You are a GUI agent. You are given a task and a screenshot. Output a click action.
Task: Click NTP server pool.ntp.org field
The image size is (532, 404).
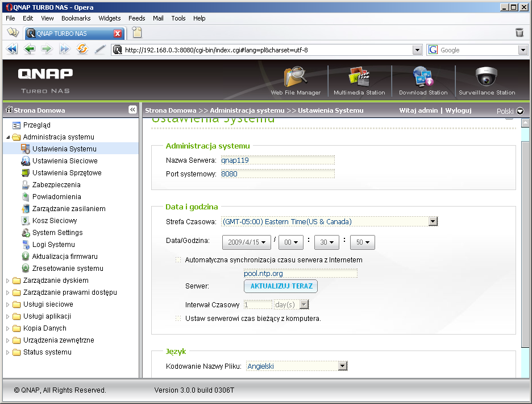(300, 273)
